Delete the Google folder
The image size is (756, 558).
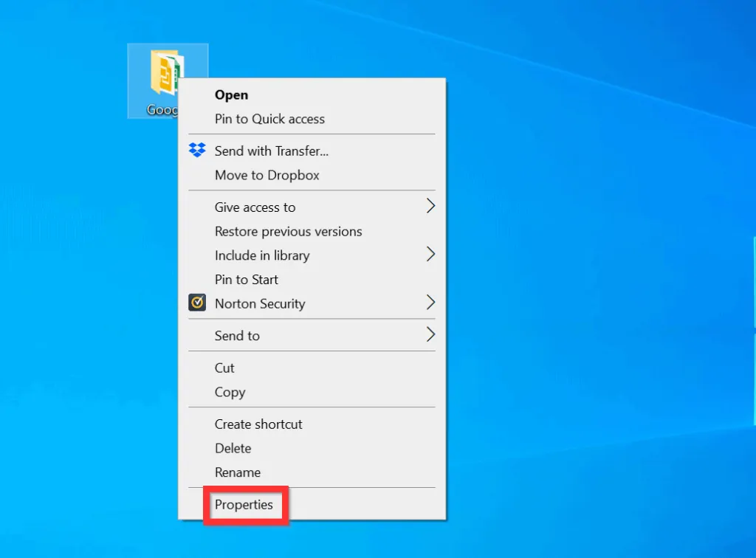pos(233,448)
